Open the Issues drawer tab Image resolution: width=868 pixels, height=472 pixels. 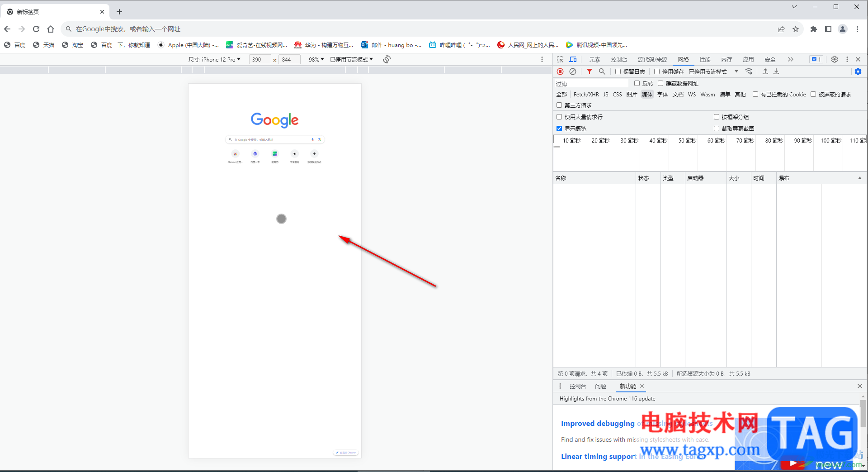[600, 386]
